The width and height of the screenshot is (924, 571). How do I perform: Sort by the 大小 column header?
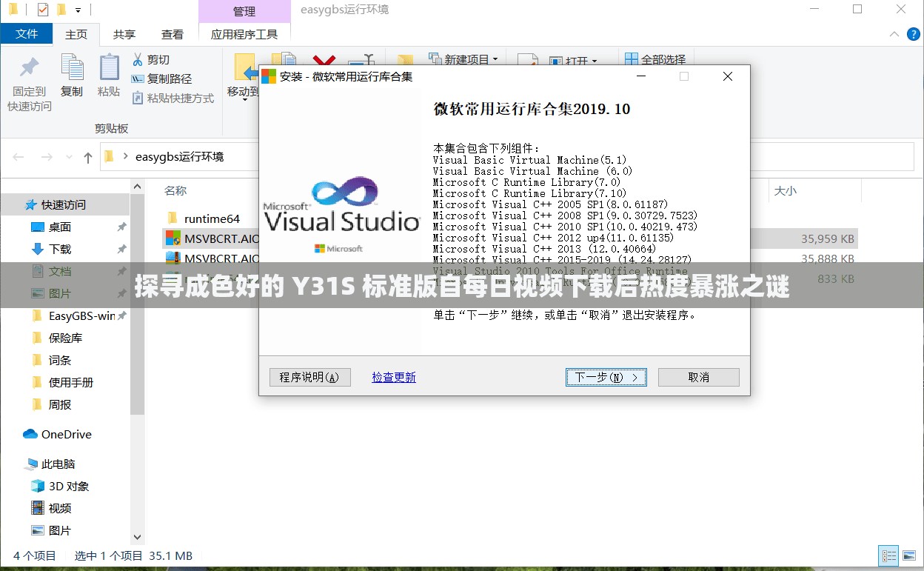786,190
